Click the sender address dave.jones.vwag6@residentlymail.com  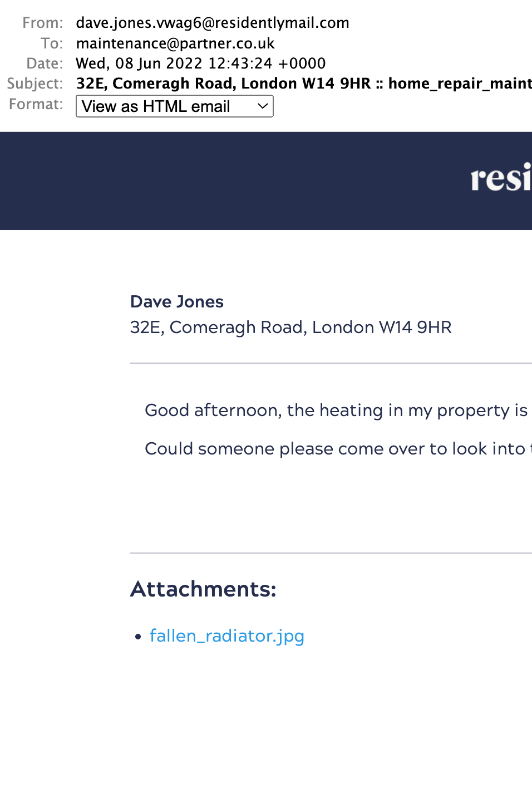pos(213,23)
